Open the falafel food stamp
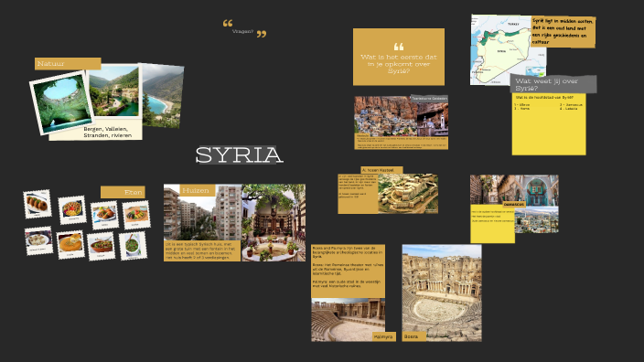644x362 pixels. (x=38, y=204)
